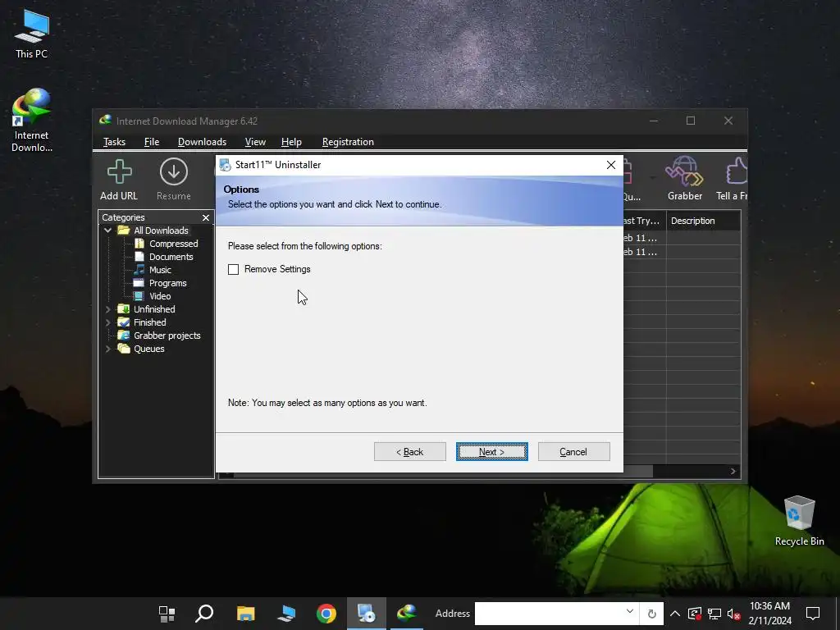Select the Compressed category

coord(173,244)
